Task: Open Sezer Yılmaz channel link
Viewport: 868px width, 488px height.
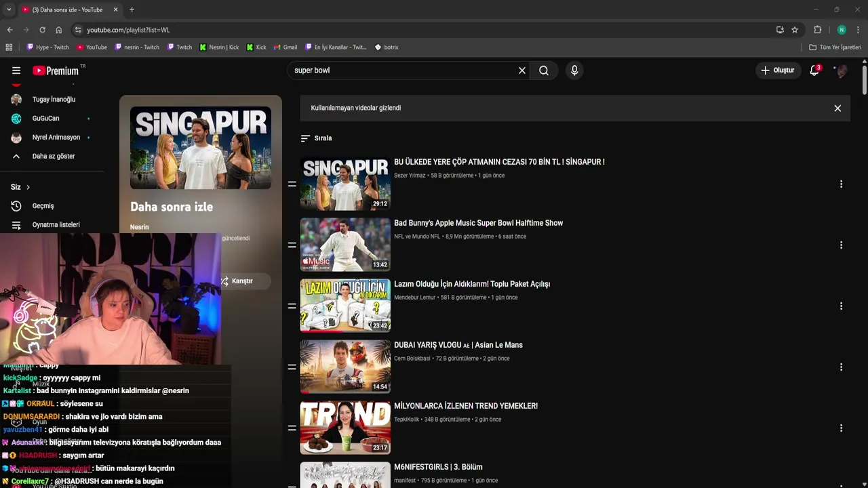Action: point(410,176)
